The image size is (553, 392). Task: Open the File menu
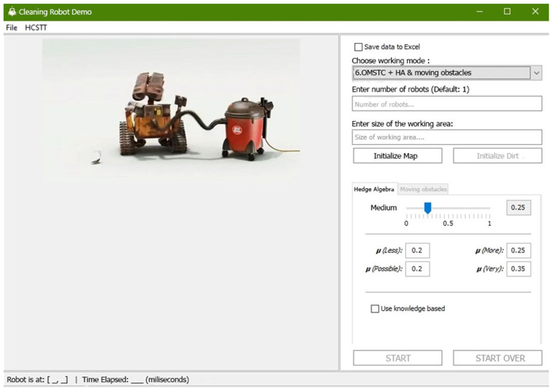[12, 28]
